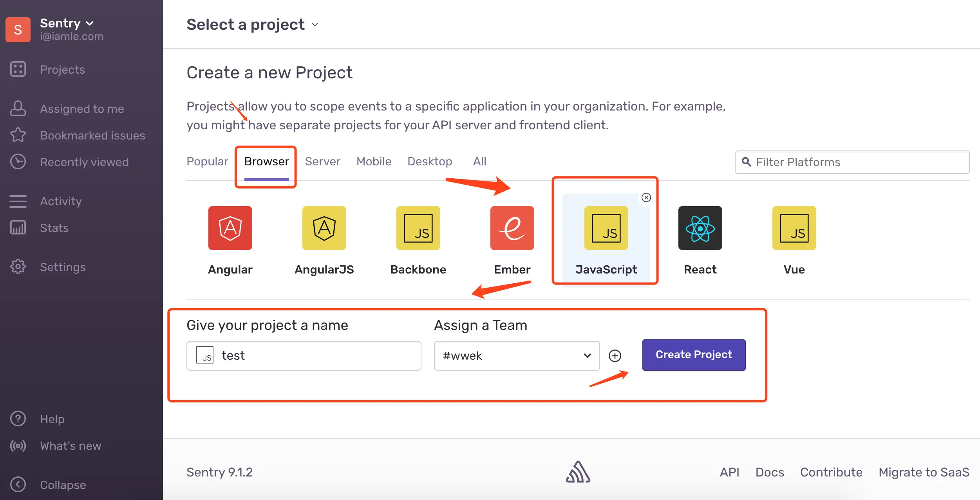Switch to the Server tab
Viewport: 980px width, 500px height.
[322, 161]
